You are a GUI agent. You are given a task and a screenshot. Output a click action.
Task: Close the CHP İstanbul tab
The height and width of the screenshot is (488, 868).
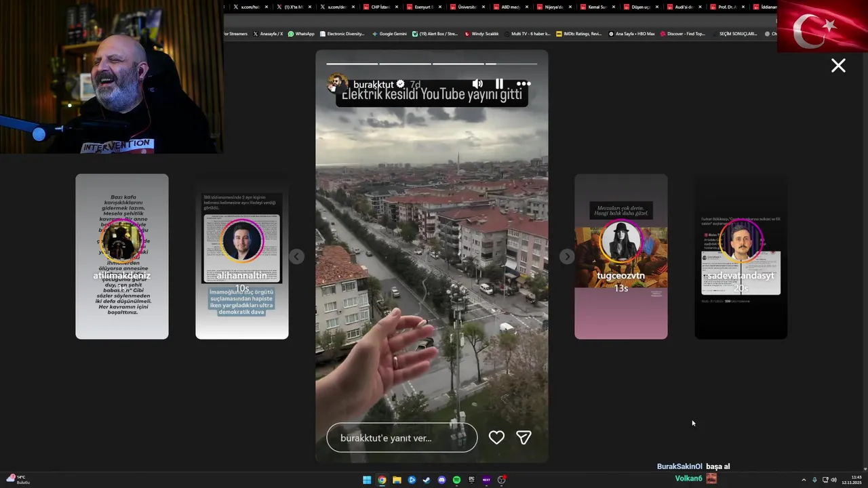click(x=397, y=7)
